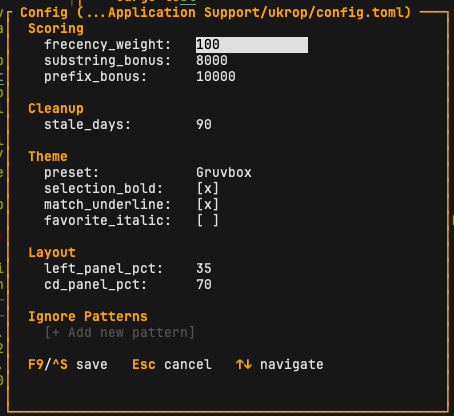Click F9/^S save hint
This screenshot has width=454, height=416.
tap(68, 365)
